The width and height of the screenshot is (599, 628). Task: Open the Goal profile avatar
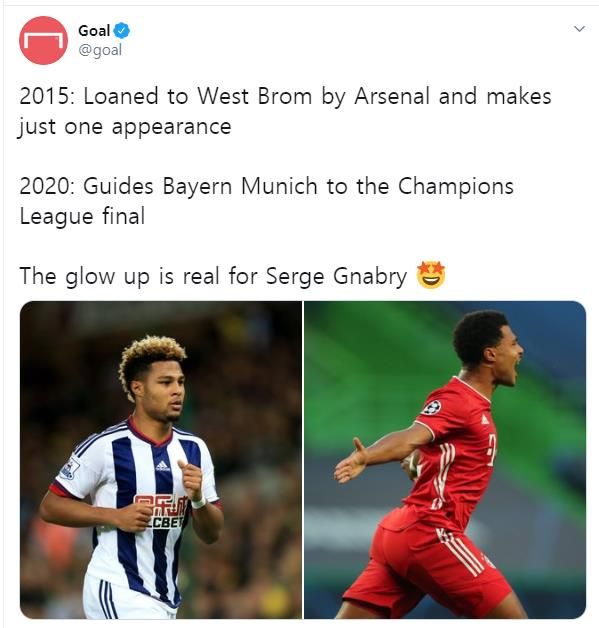coord(43,40)
